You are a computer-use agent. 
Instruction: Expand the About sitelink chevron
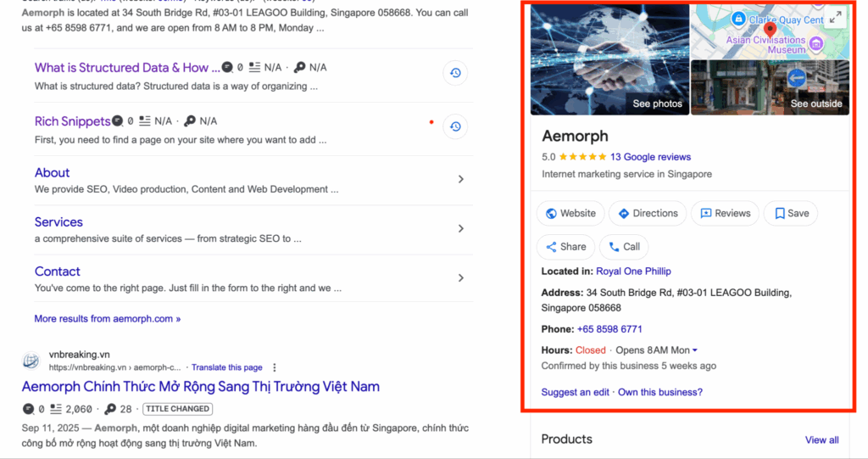coord(460,179)
